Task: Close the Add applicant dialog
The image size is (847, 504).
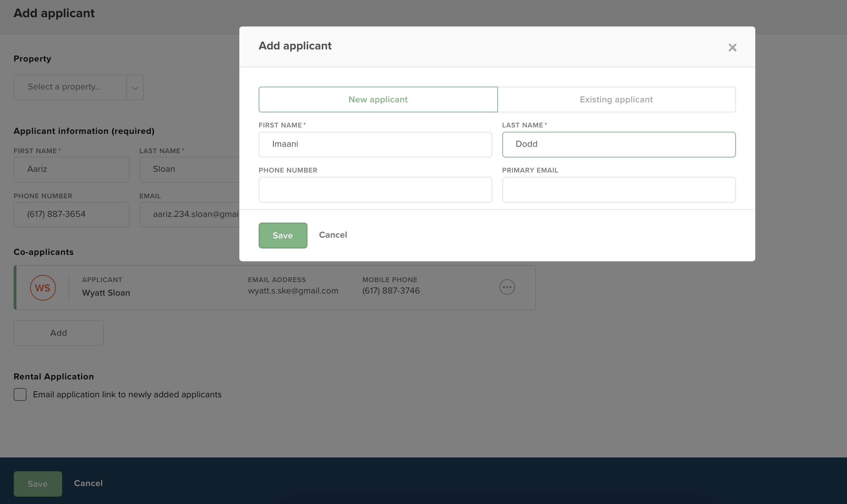Action: pos(732,47)
